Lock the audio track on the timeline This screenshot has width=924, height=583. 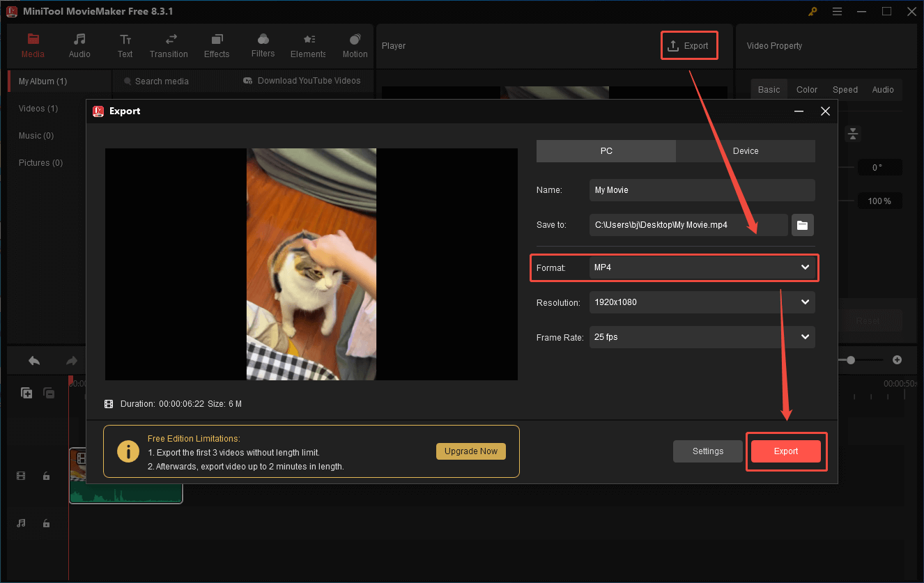(x=46, y=523)
